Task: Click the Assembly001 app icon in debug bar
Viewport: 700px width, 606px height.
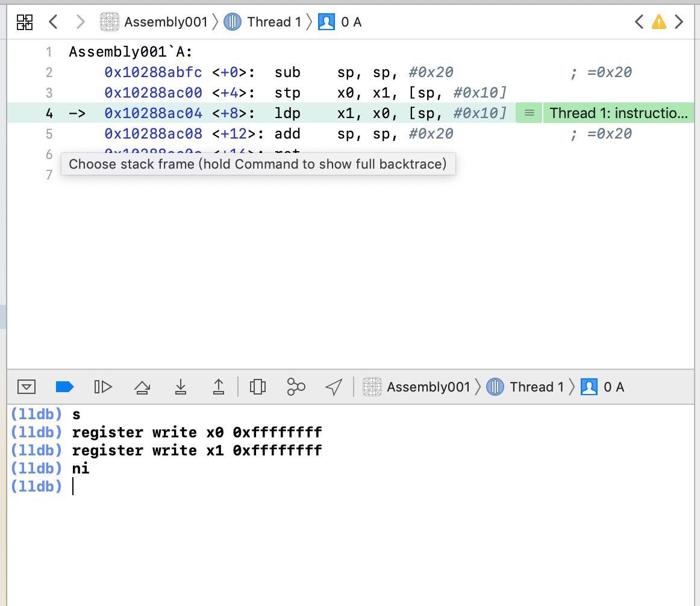Action: [x=372, y=387]
